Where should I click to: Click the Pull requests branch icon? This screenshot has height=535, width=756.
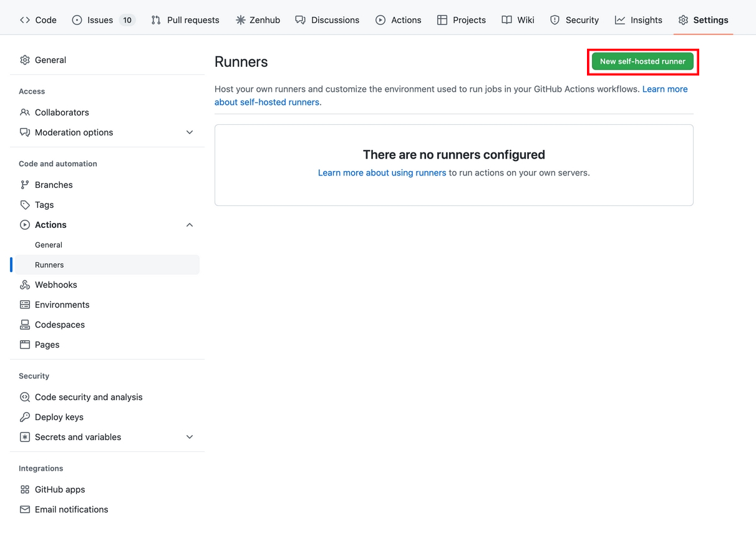[156, 20]
